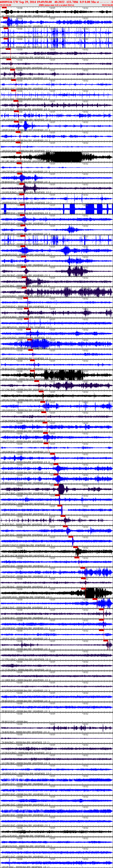
Task: Select the 'UW.MJ2 EHZ' trace label
Action: click(8, 607)
